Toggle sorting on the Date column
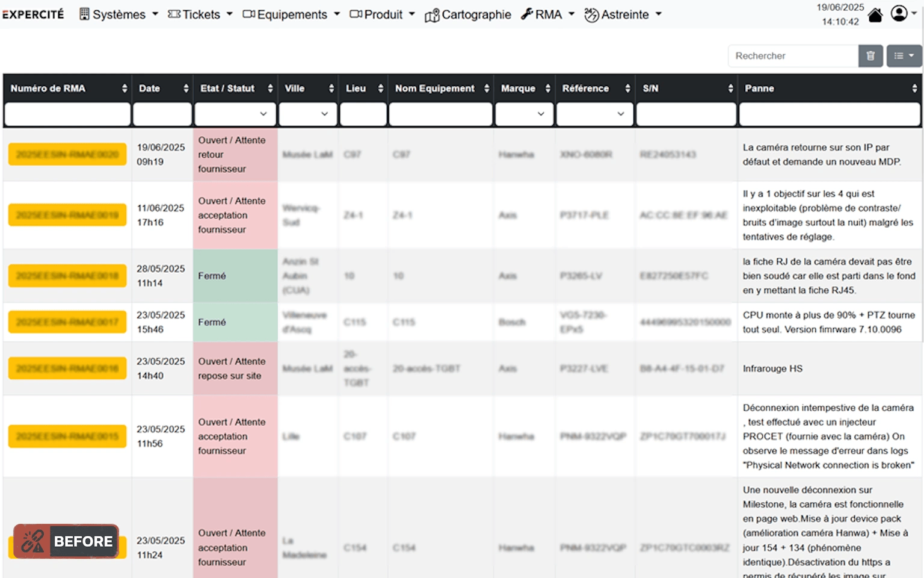This screenshot has width=924, height=578. pyautogui.click(x=185, y=88)
